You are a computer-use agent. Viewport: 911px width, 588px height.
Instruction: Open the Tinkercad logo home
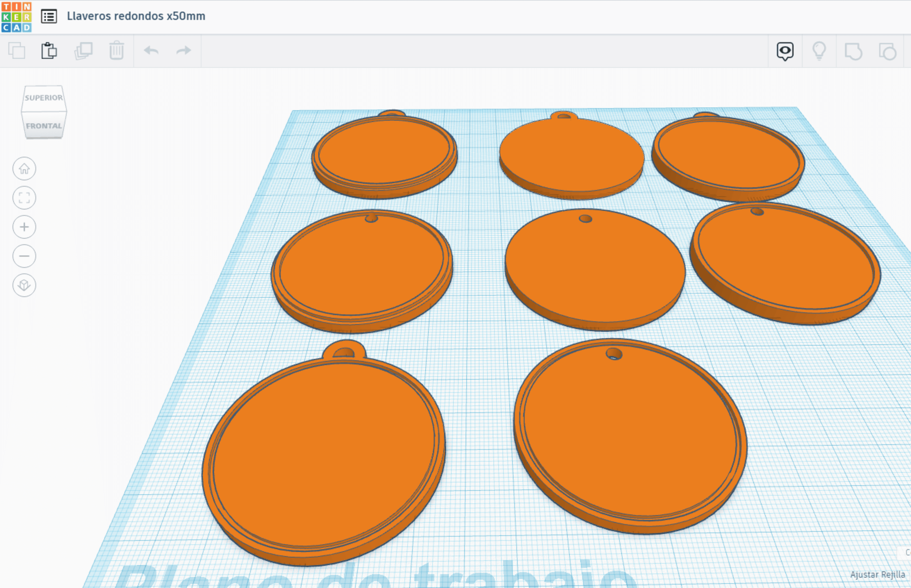pos(16,17)
